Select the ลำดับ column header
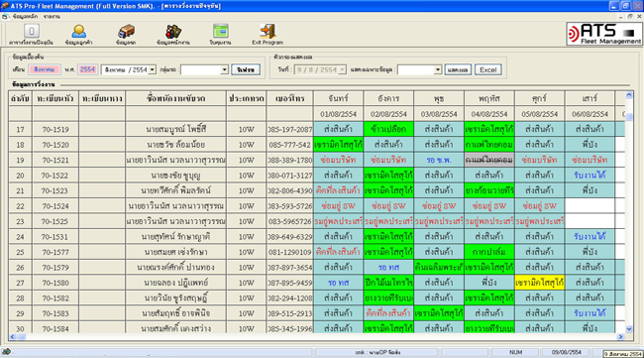The image size is (644, 358). [x=20, y=98]
